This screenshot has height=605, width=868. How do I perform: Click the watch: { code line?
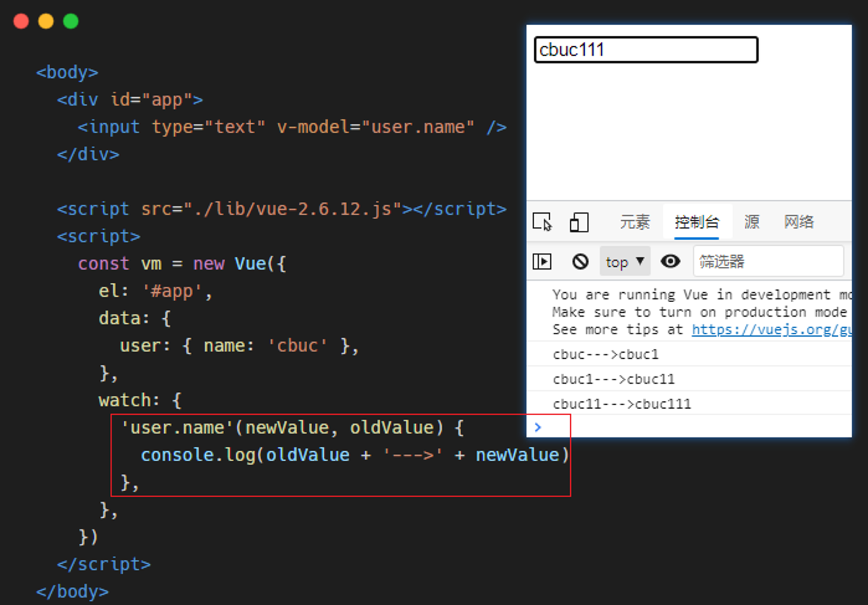click(x=140, y=400)
